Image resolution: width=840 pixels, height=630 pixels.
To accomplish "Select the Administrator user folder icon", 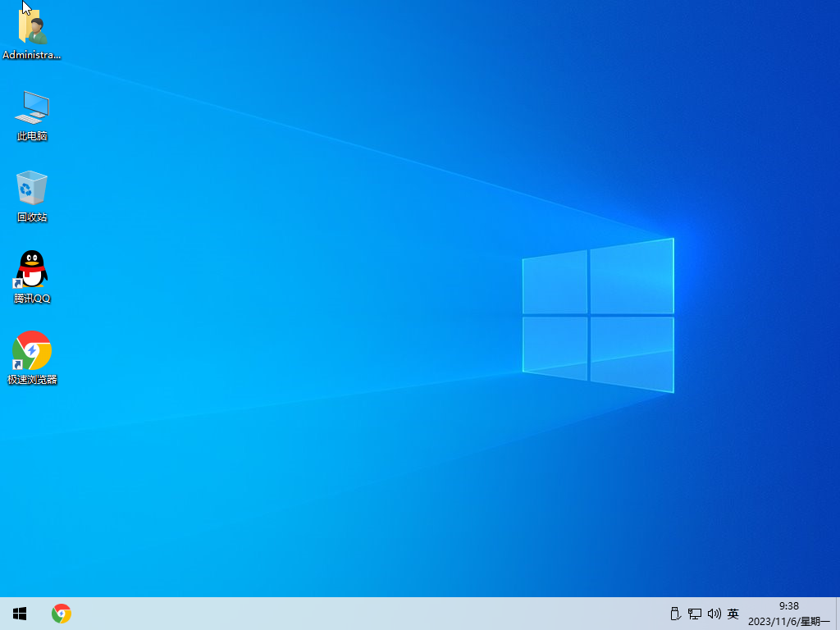I will point(32,27).
